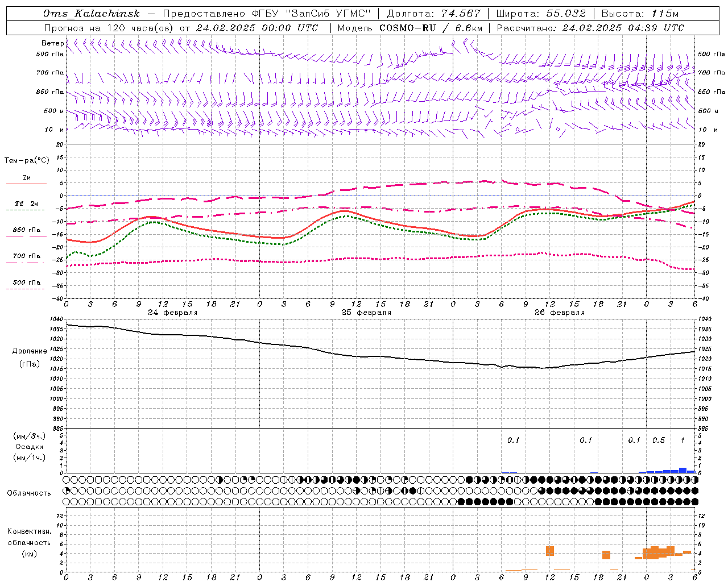
Task: Click the orange convective bar at 12h on 26 февраля
Action: (x=550, y=551)
